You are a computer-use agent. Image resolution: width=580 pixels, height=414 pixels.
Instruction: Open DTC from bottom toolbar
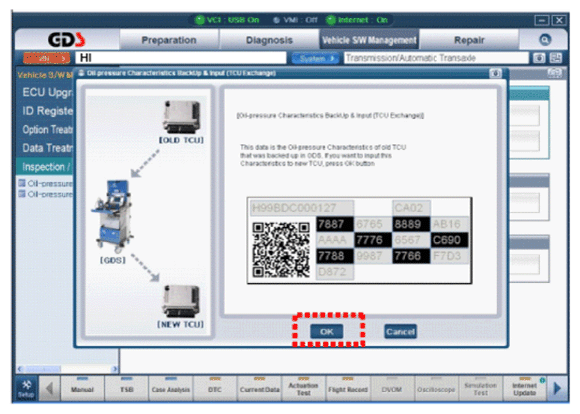pyautogui.click(x=215, y=388)
